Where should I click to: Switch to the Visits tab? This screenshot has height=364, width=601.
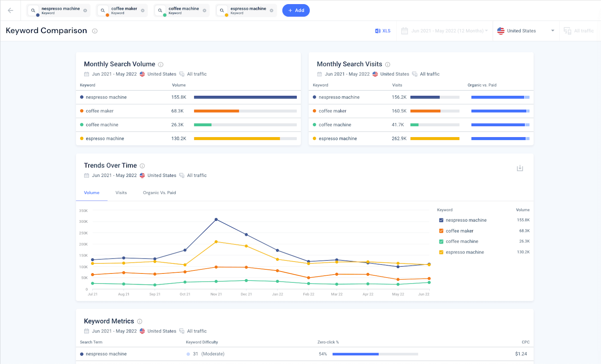click(121, 192)
